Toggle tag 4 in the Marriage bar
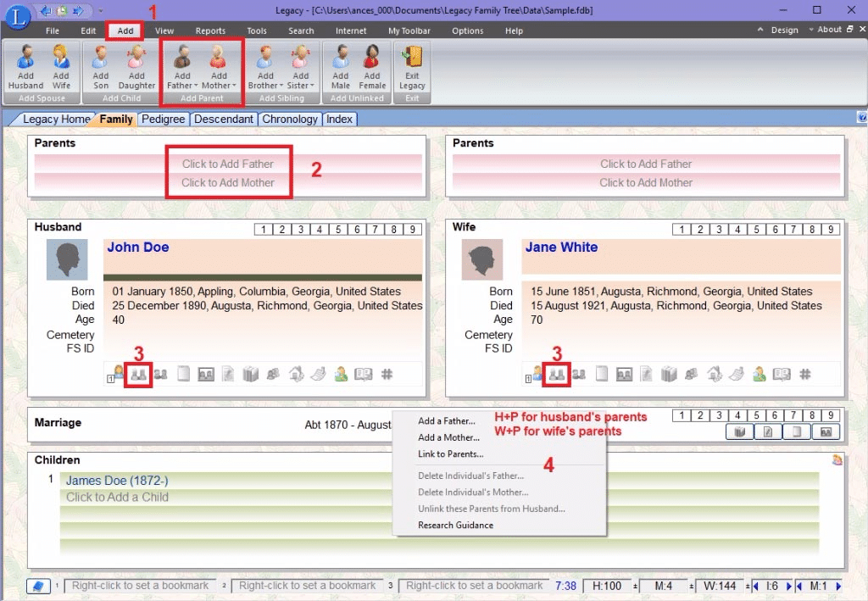868x601 pixels. coord(737,415)
